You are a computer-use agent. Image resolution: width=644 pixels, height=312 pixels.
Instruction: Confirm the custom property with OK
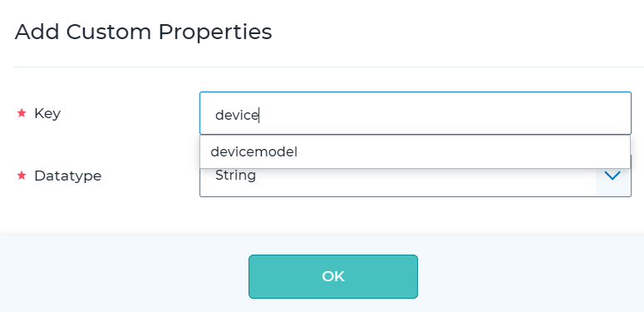click(333, 276)
